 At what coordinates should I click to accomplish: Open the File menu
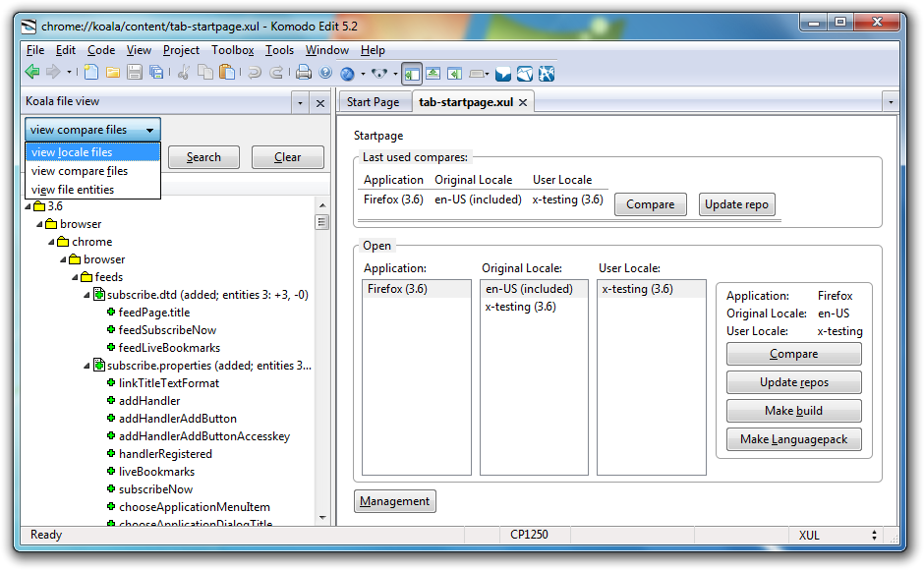tap(35, 50)
